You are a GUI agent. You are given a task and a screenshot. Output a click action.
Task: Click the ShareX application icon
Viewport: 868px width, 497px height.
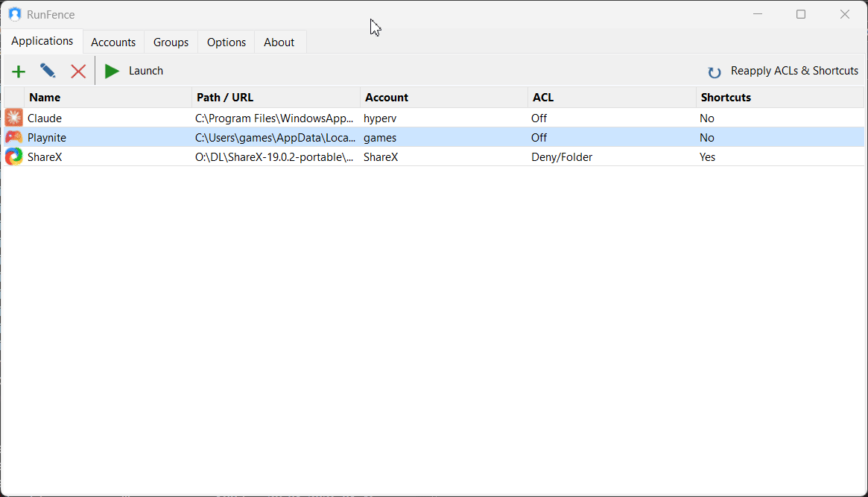click(13, 156)
